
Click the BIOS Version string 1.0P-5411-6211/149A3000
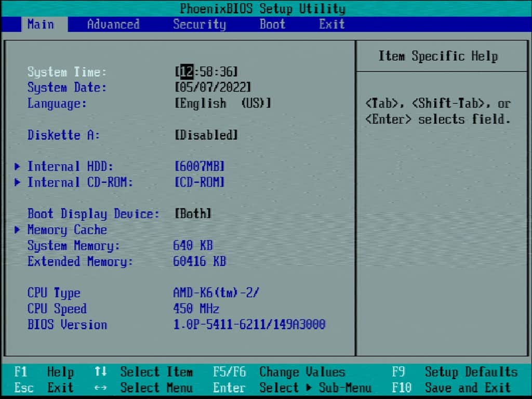249,324
